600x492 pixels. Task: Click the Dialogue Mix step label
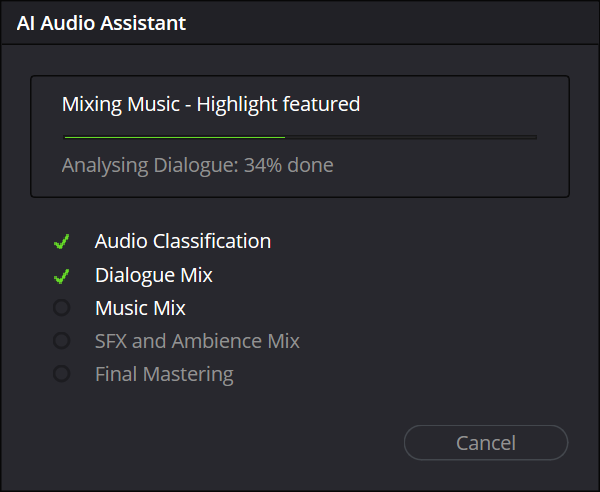point(154,276)
